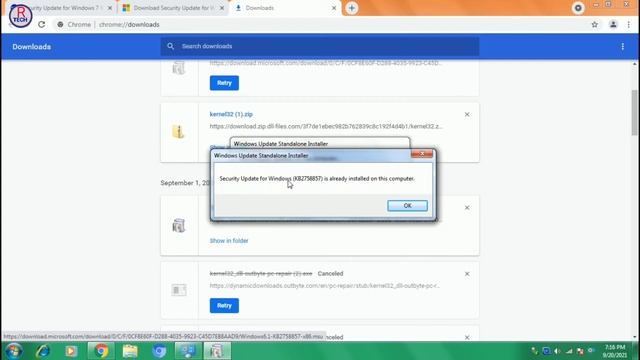Retry the canceled Microsoft download at top

click(224, 83)
